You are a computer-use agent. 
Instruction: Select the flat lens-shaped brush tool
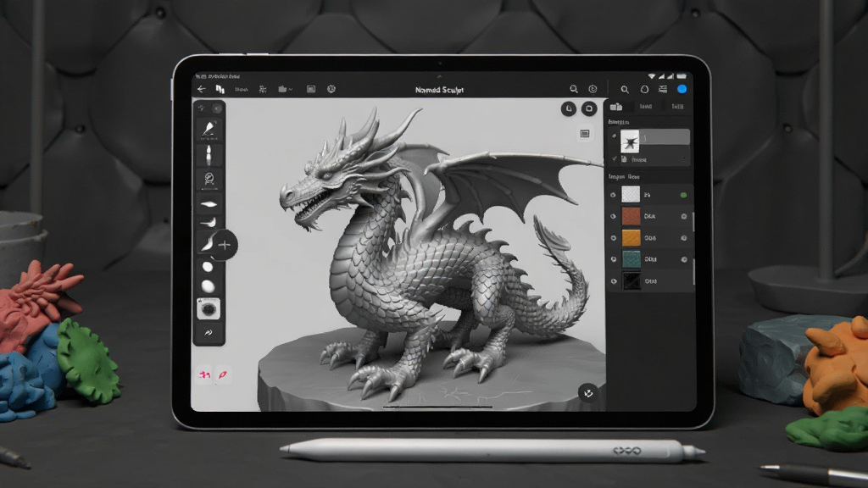209,204
